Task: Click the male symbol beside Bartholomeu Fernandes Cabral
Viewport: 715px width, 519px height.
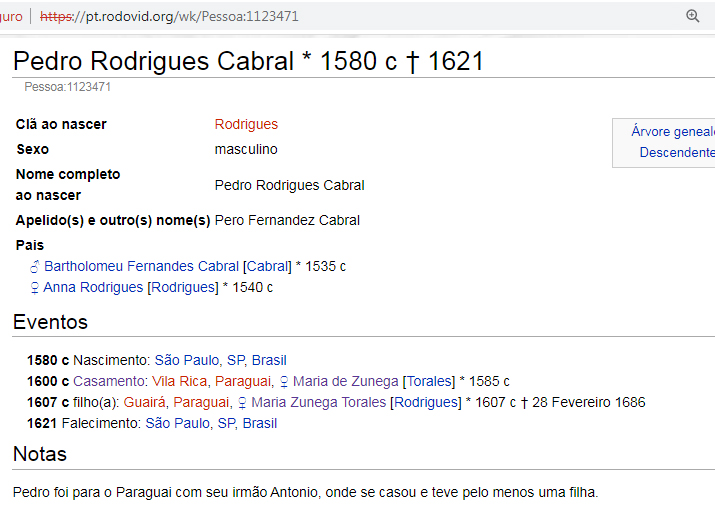Action: click(35, 267)
